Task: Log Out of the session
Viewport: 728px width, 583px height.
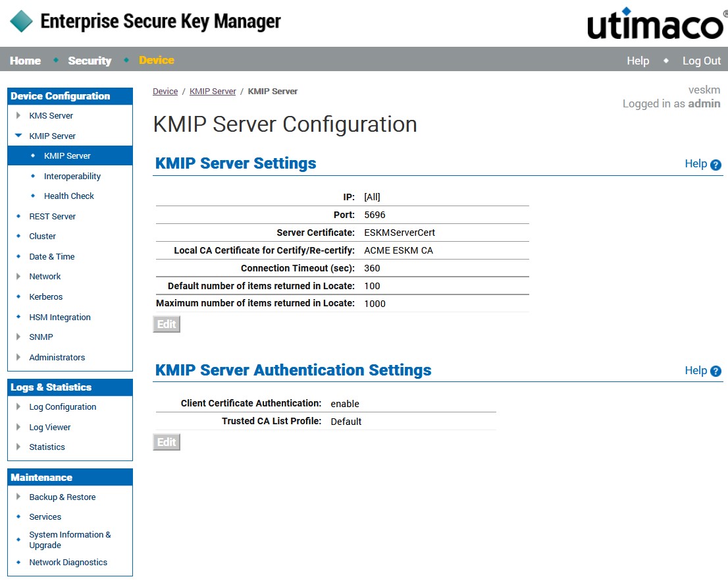Action: pos(702,61)
